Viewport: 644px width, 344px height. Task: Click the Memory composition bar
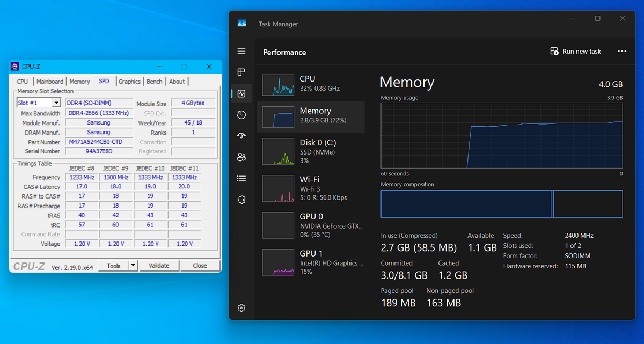point(502,204)
